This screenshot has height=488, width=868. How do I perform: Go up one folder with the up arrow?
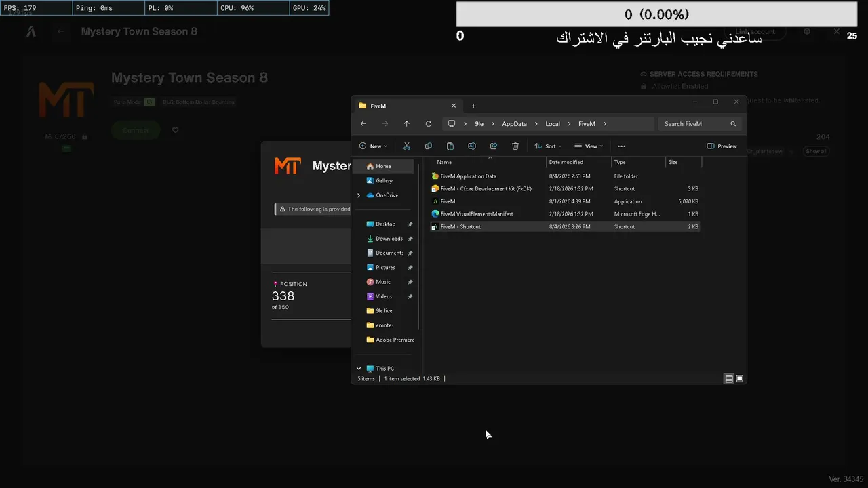407,124
